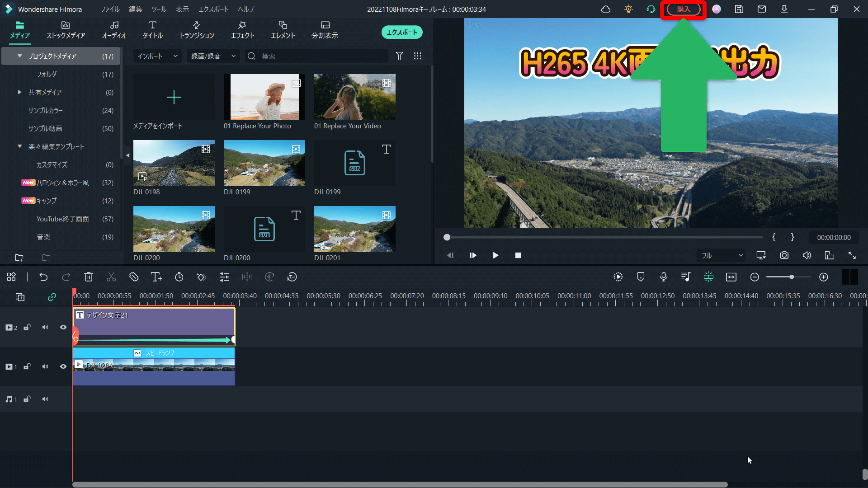Screen dimensions: 868x488
Task: Collapse the プロジェクトメディア tree
Action: coord(19,56)
